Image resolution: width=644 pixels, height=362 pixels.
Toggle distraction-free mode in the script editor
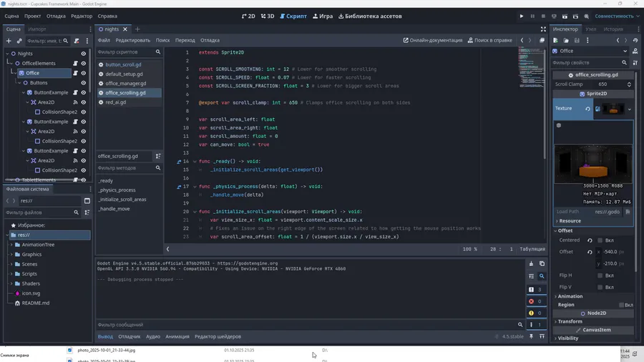(x=543, y=29)
